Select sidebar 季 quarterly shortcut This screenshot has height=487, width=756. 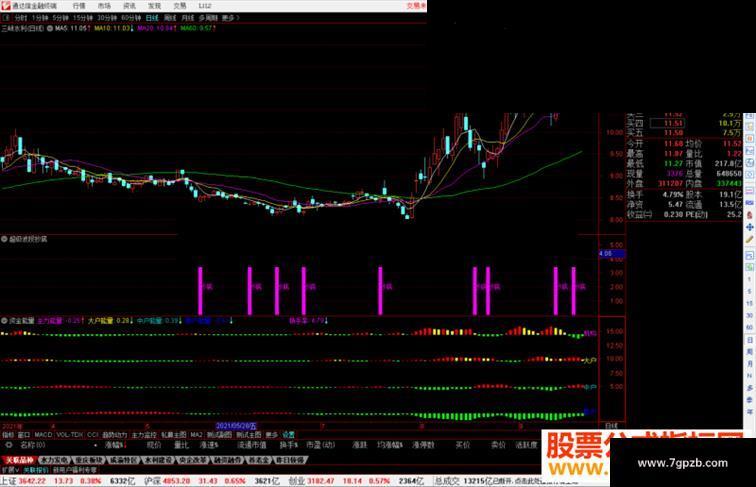point(749,400)
